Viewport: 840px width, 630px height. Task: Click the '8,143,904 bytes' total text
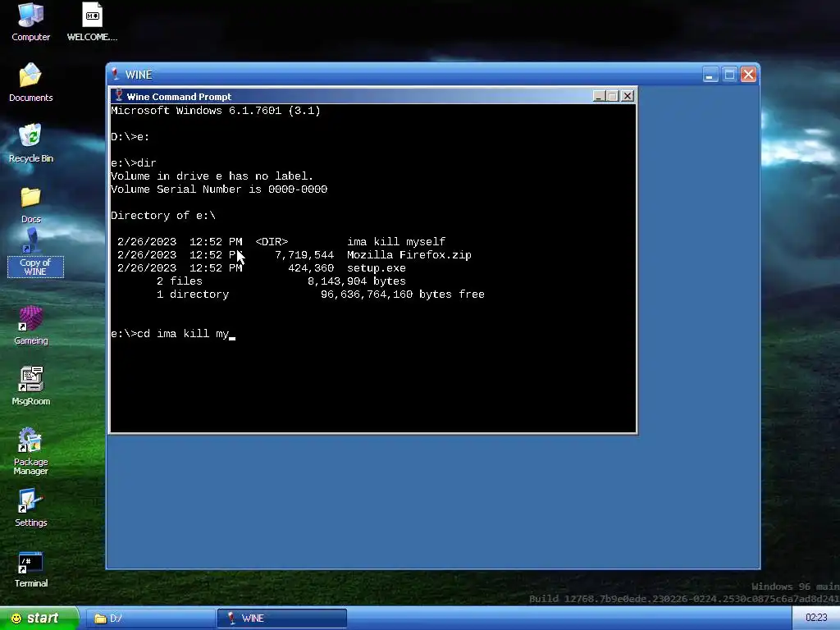pos(356,281)
